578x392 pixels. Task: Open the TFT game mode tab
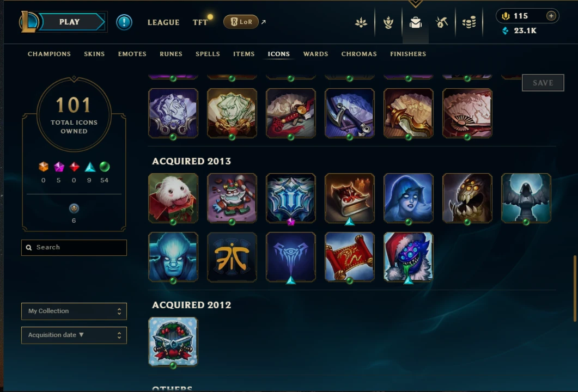[200, 22]
